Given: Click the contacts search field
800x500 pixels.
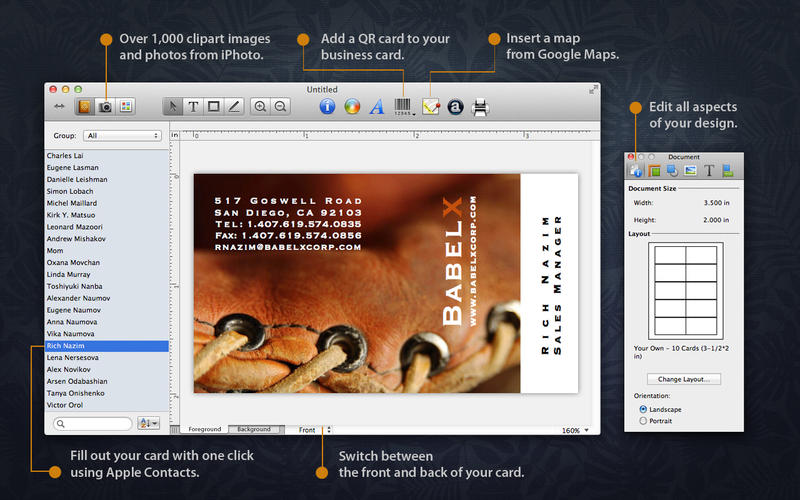Looking at the screenshot, I should [x=92, y=424].
